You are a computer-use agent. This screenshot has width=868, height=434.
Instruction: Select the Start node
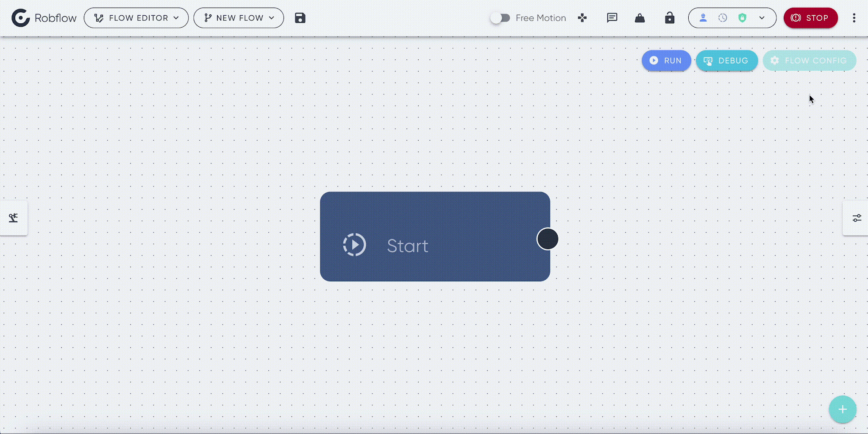(435, 236)
